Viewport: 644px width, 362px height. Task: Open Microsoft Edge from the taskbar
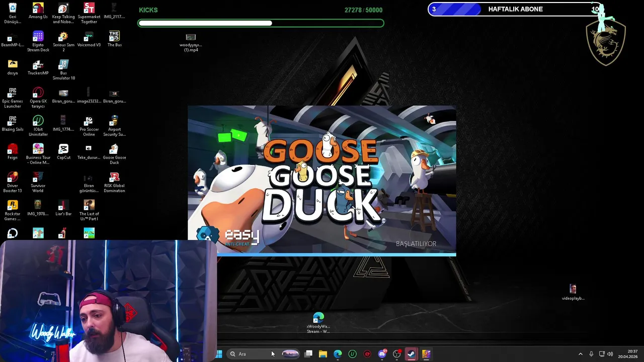338,354
